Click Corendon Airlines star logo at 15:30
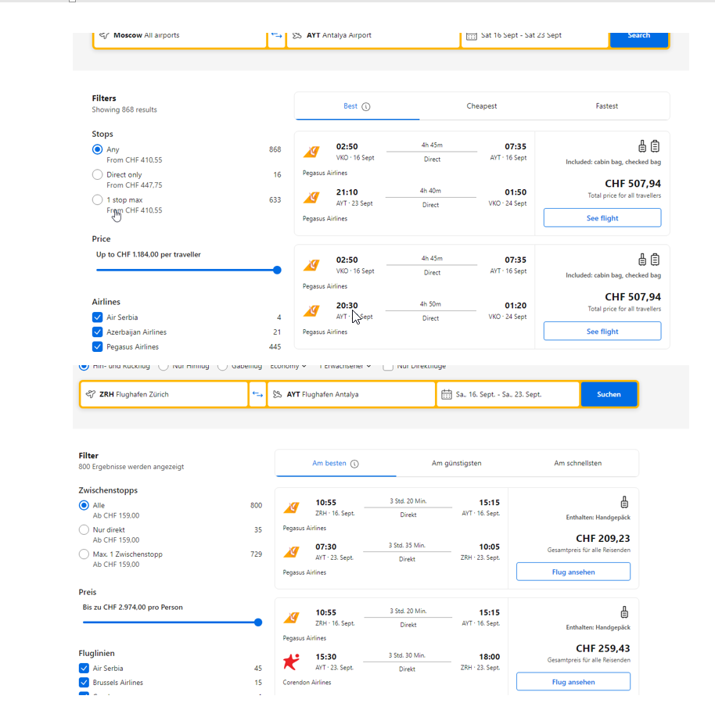The image size is (715, 728). point(291,662)
